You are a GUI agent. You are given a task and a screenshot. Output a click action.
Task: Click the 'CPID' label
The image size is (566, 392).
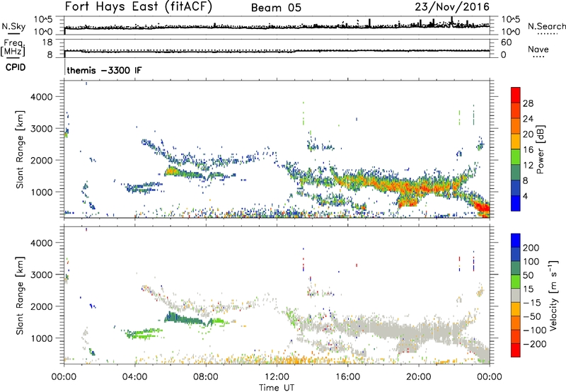pyautogui.click(x=16, y=67)
